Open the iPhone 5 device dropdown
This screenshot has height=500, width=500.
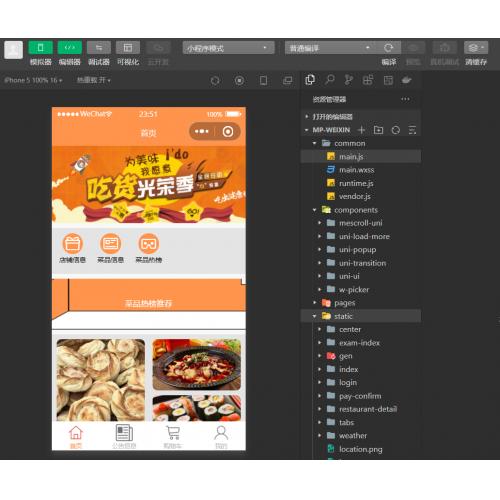(33, 80)
